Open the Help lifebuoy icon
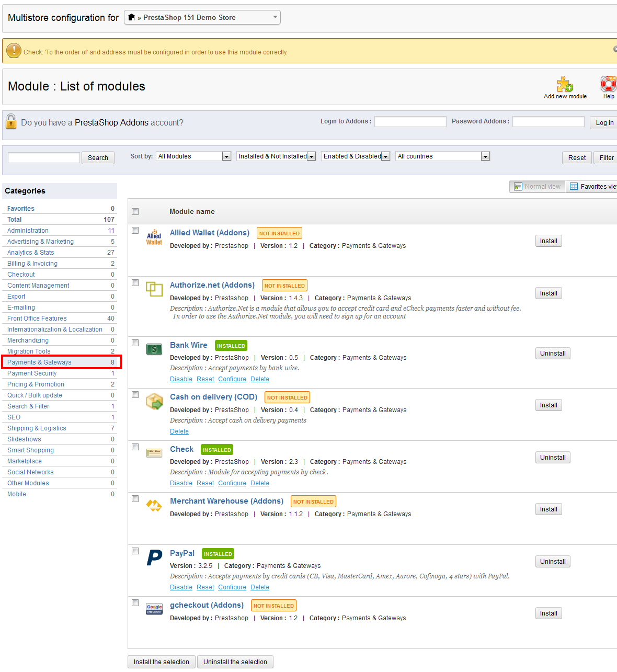 pos(608,84)
